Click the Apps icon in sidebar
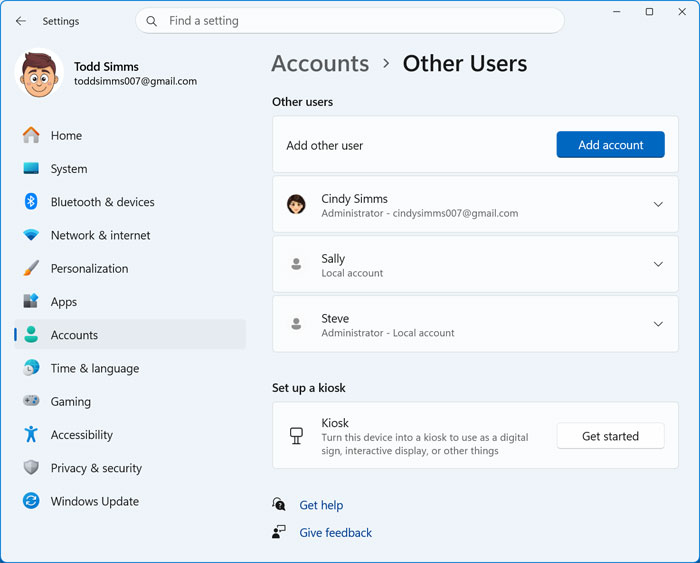The image size is (700, 563). click(31, 301)
